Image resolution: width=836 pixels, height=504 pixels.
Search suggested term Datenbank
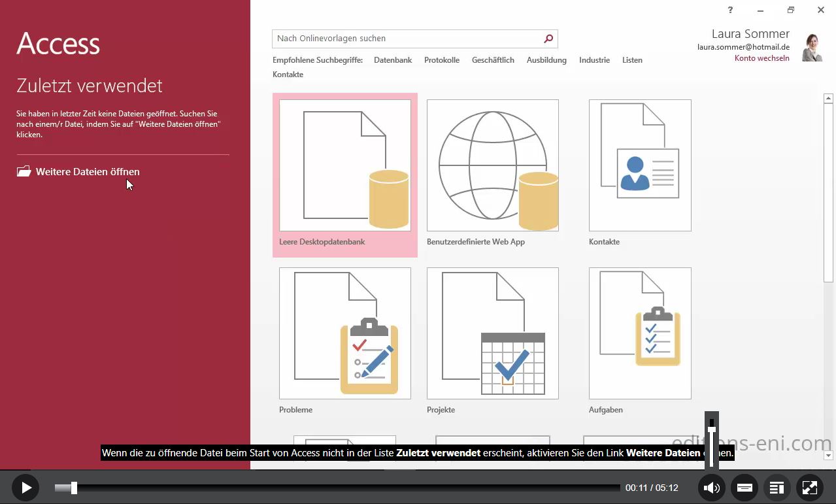coord(393,60)
